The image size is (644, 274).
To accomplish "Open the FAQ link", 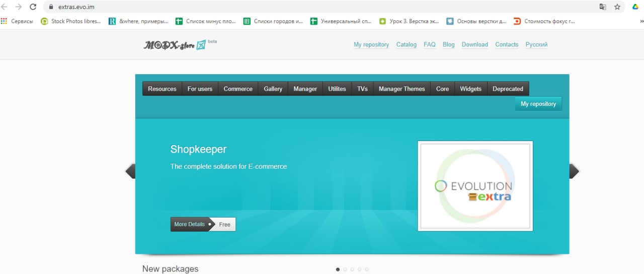I will [430, 44].
